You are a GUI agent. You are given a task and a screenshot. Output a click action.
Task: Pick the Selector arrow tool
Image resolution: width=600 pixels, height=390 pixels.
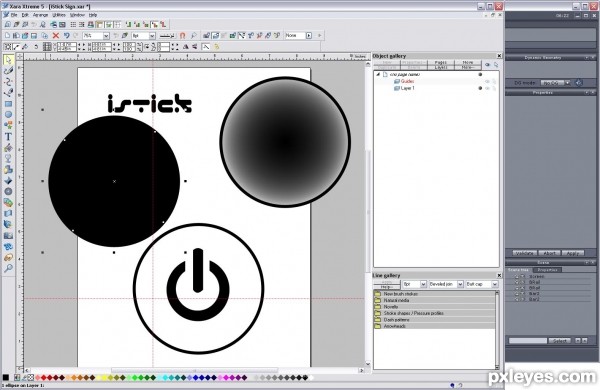pos(8,60)
